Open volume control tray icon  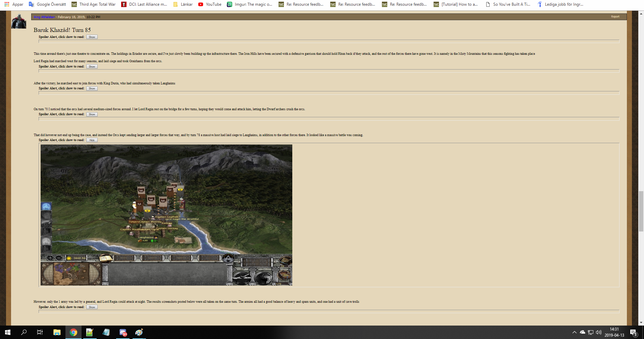point(599,332)
